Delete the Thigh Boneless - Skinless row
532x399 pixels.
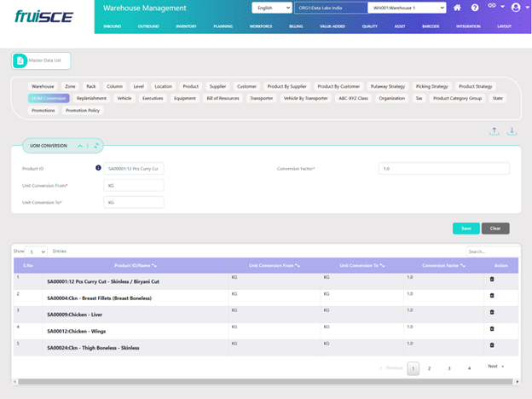(491, 345)
